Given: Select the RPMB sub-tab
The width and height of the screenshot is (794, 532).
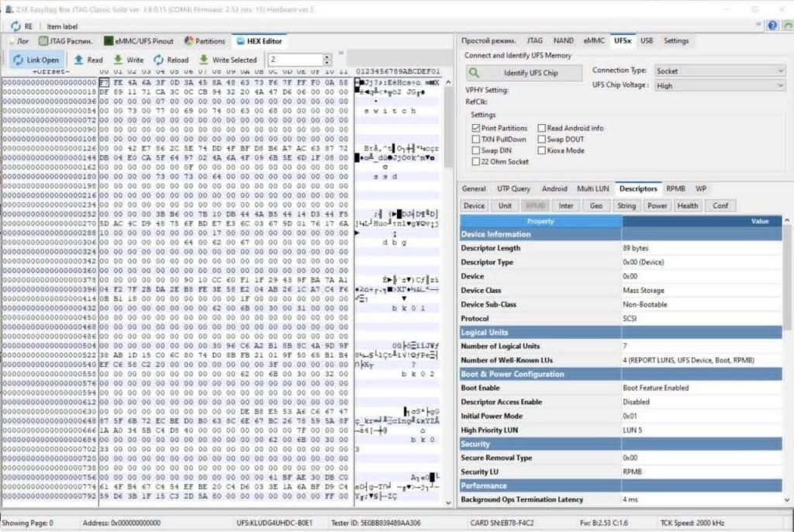Looking at the screenshot, I should click(675, 188).
